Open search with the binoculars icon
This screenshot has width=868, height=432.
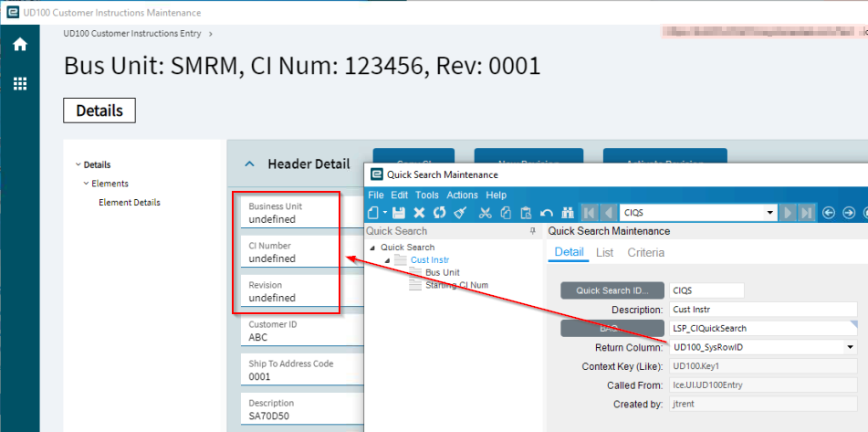point(568,213)
